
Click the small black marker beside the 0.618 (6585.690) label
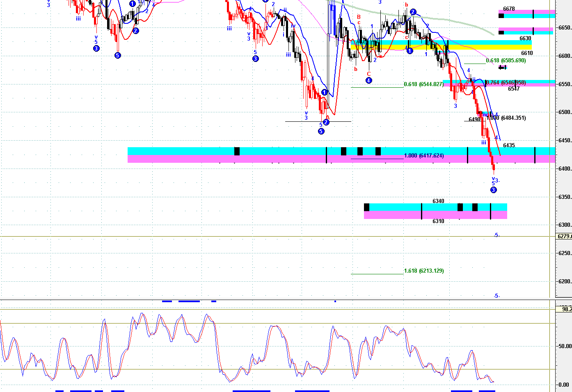click(x=502, y=67)
